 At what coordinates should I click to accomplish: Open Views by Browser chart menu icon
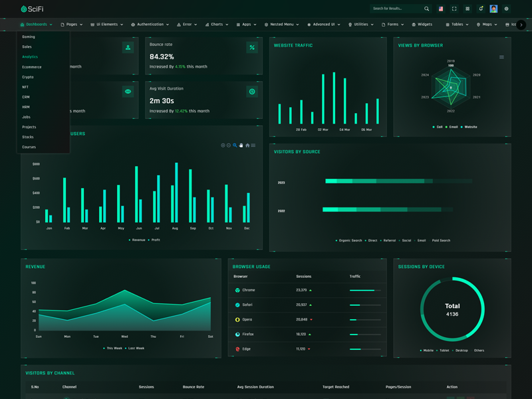(501, 57)
